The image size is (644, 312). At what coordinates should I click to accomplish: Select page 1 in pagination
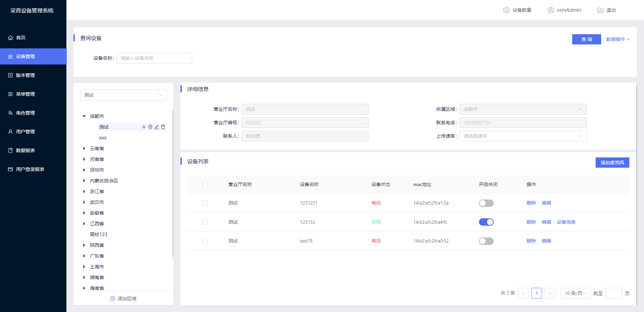pos(537,293)
